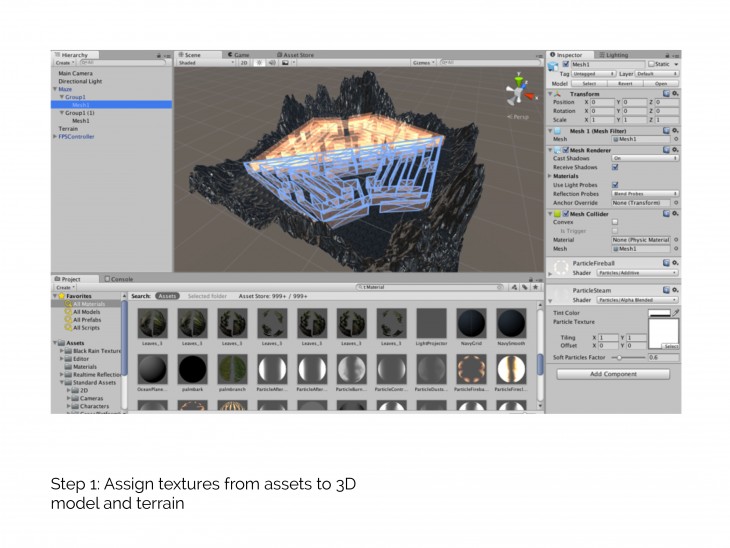Open Cast Shadows dropdown
The height and width of the screenshot is (548, 730).
(644, 158)
